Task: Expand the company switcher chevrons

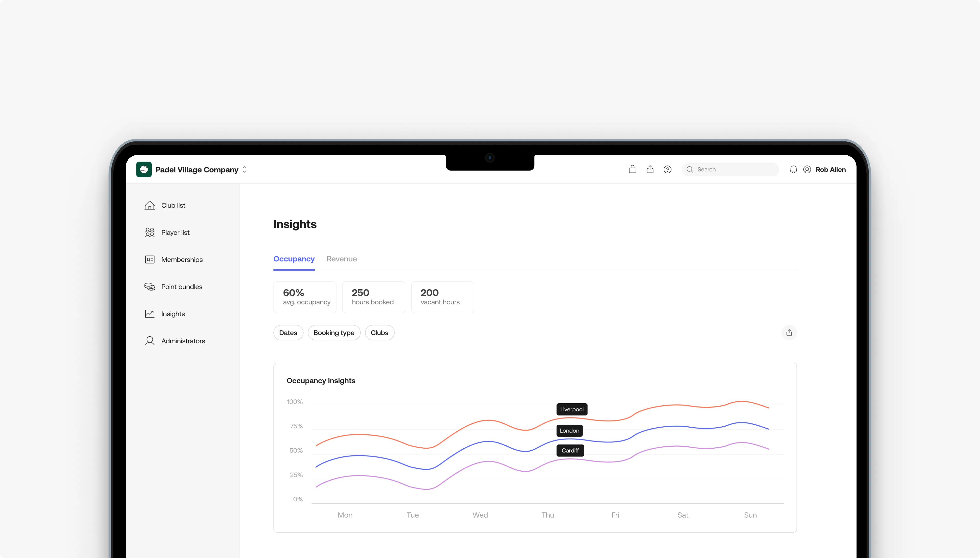Action: (244, 169)
